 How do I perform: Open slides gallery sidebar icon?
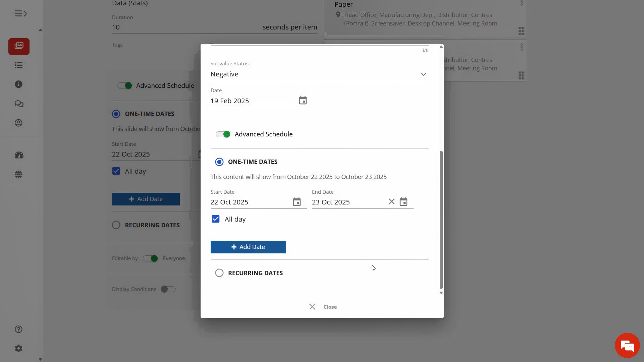coord(19,46)
